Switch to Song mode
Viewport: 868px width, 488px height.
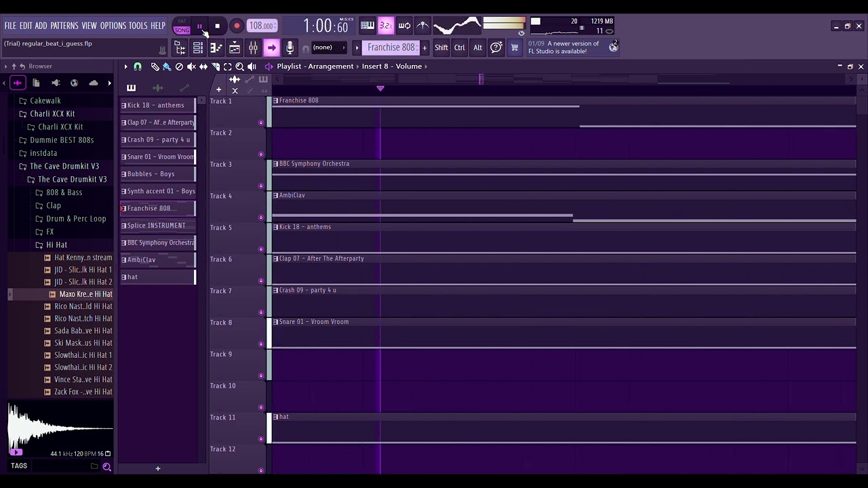click(x=182, y=30)
